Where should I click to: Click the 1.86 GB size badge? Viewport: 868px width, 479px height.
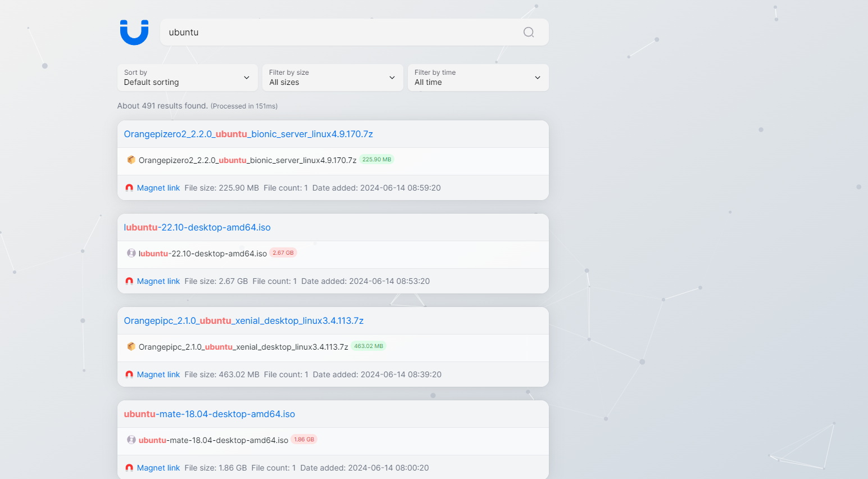pyautogui.click(x=304, y=440)
